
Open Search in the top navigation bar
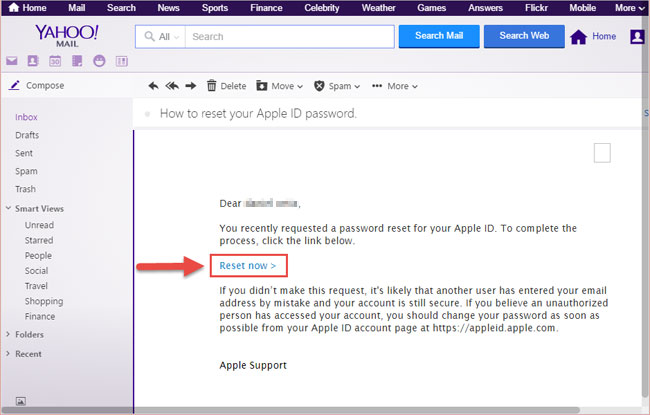click(x=121, y=7)
